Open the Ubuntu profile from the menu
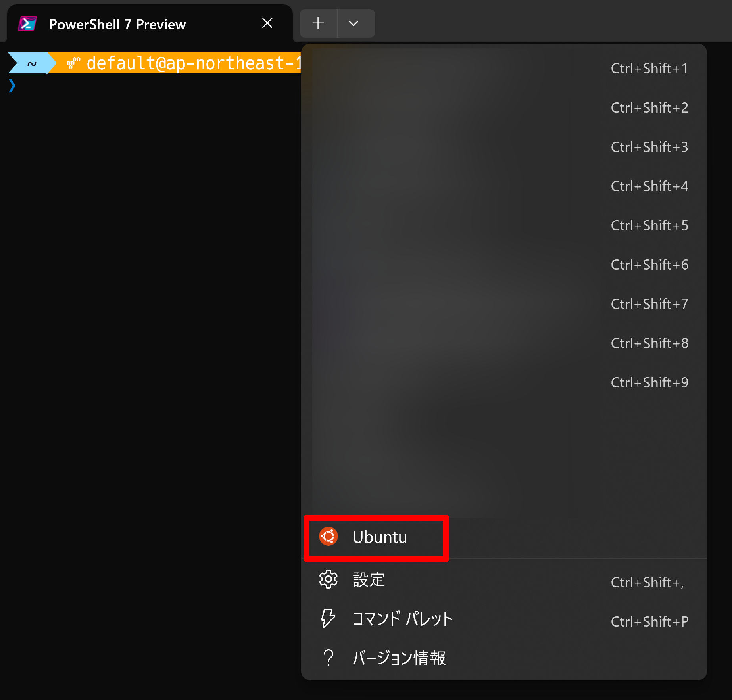This screenshot has height=700, width=732. pyautogui.click(x=504, y=537)
